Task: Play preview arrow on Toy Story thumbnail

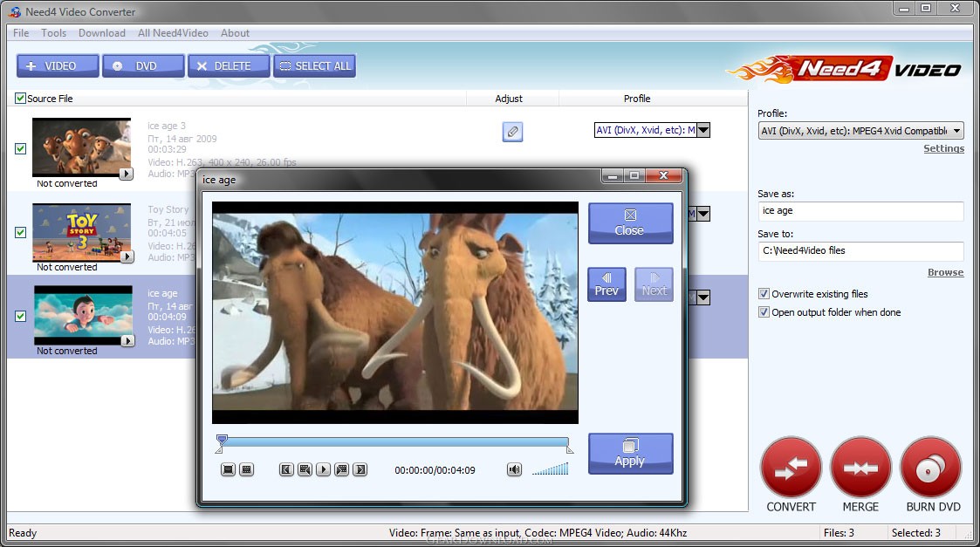Action: pyautogui.click(x=127, y=256)
